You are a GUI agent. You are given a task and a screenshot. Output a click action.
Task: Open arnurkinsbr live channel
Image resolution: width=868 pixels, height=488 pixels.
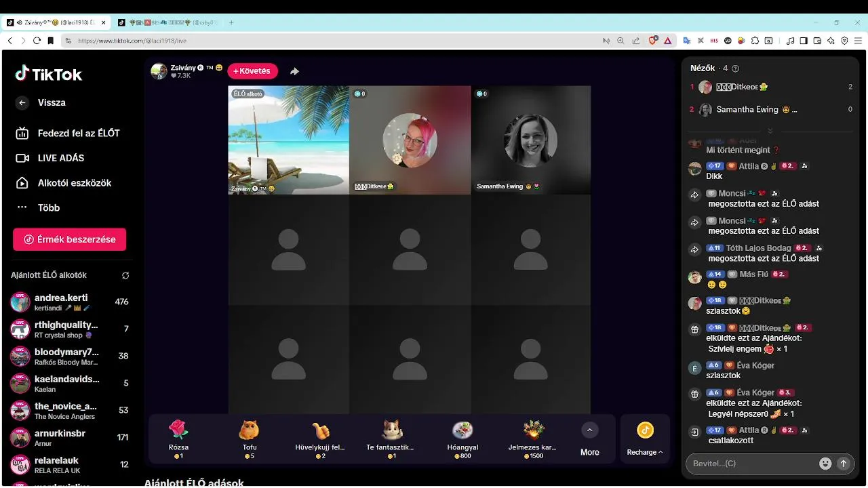[x=69, y=438]
